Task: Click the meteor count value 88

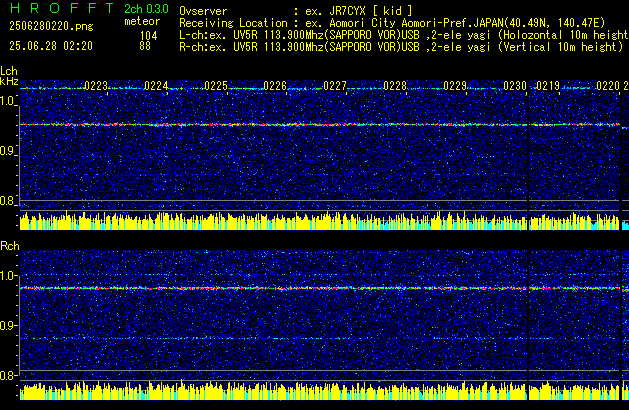Action: tap(145, 46)
